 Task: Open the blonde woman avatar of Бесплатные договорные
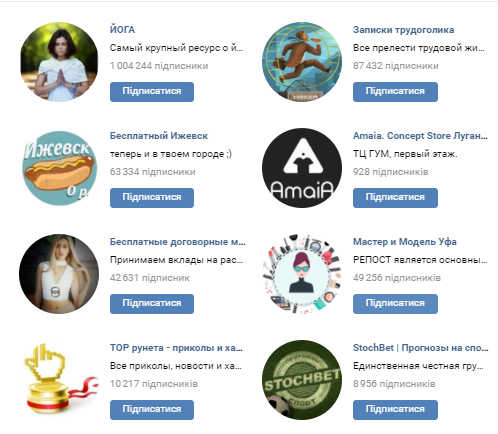59,274
